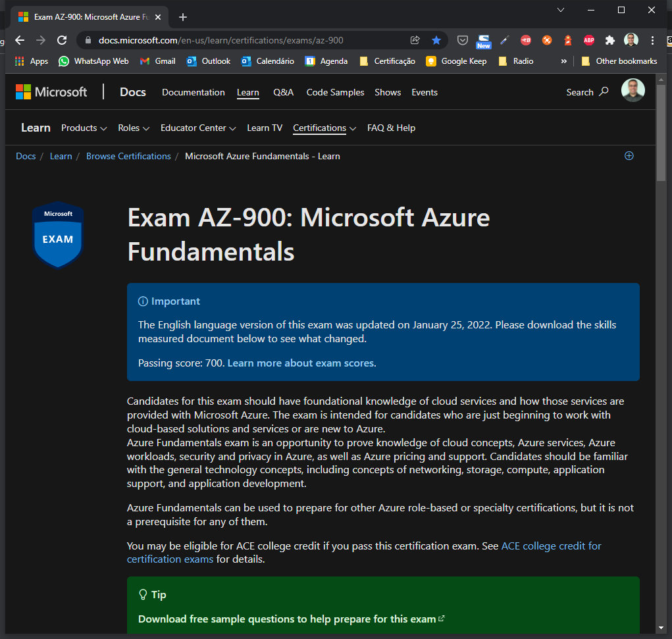The width and height of the screenshot is (672, 639).
Task: Open the Radio bookmarks folder
Action: tap(516, 61)
